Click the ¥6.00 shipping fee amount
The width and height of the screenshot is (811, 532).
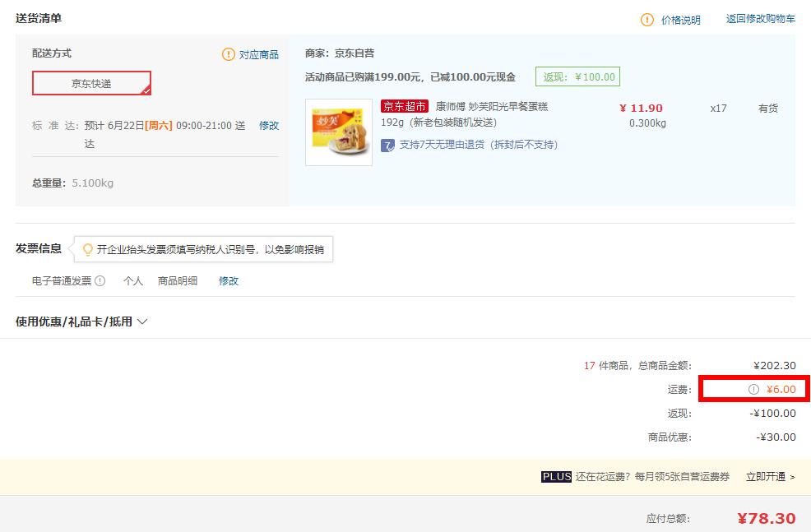(x=781, y=389)
